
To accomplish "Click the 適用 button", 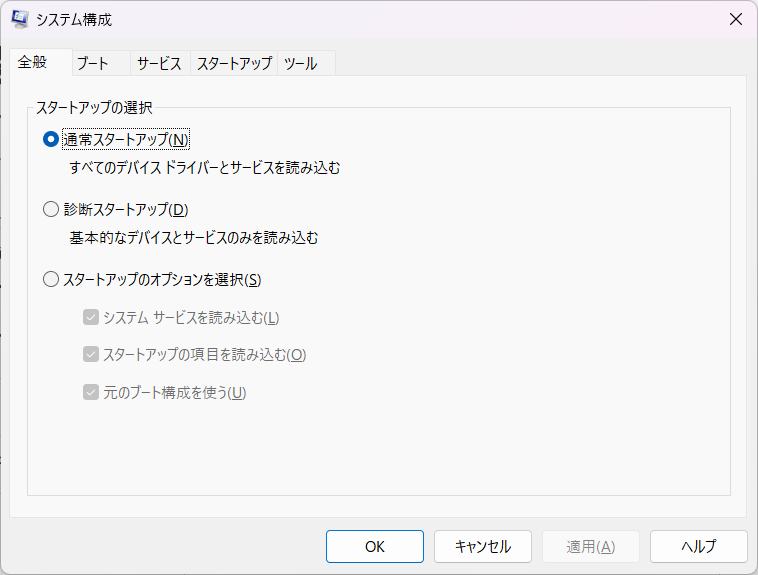I will point(590,547).
